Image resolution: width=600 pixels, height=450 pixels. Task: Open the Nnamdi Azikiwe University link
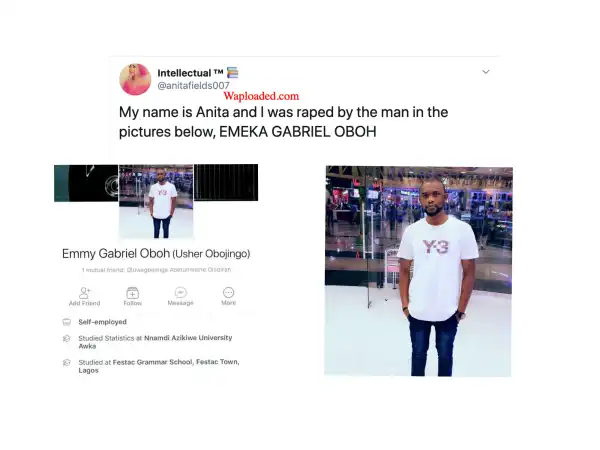point(188,338)
